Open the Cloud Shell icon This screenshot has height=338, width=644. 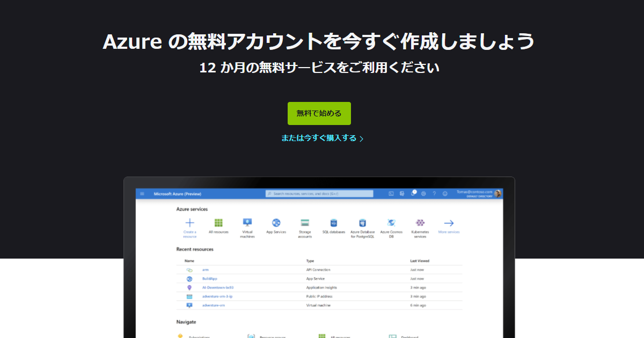point(391,193)
